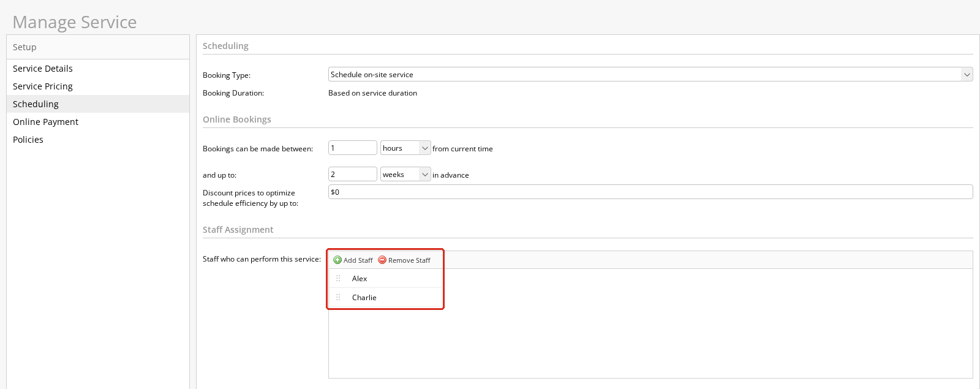980x389 pixels.
Task: Click the discount price field showing $0
Action: [650, 192]
